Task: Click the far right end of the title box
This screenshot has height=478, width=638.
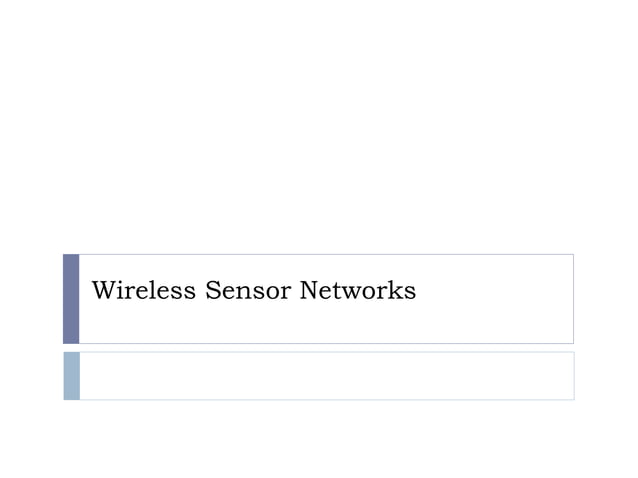Action: click(565, 298)
